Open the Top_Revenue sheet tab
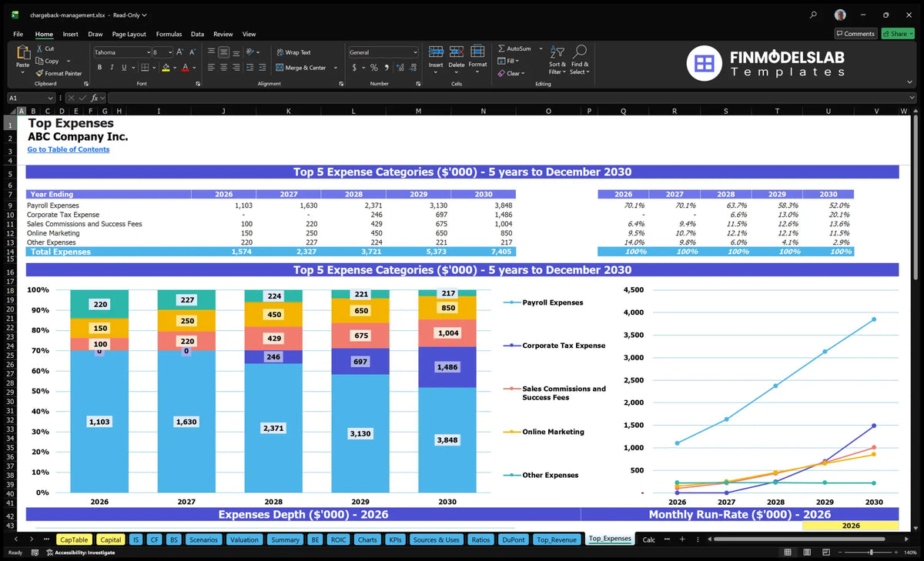 click(x=557, y=539)
